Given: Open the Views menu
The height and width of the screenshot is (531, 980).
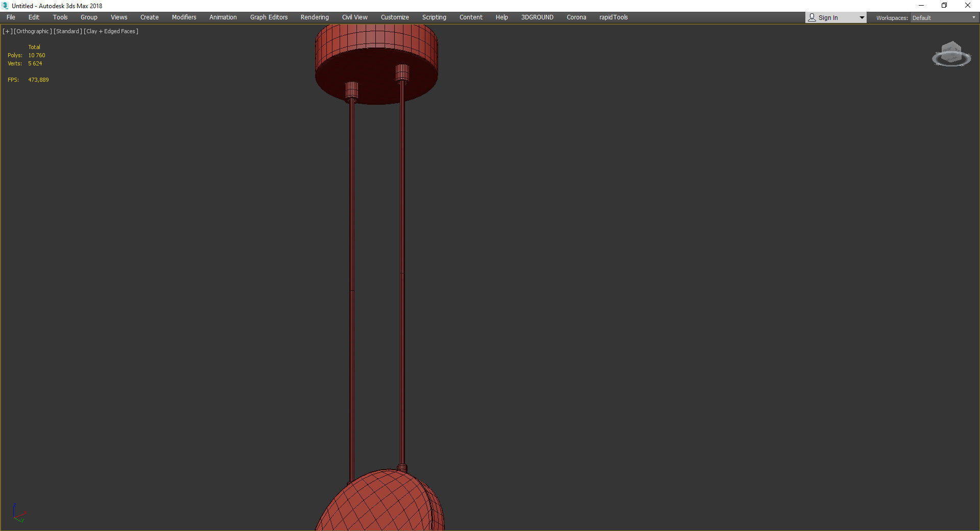Looking at the screenshot, I should tap(119, 17).
